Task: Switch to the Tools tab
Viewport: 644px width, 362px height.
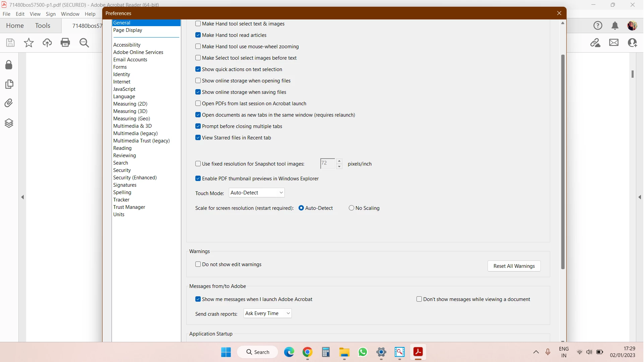Action: tap(43, 26)
